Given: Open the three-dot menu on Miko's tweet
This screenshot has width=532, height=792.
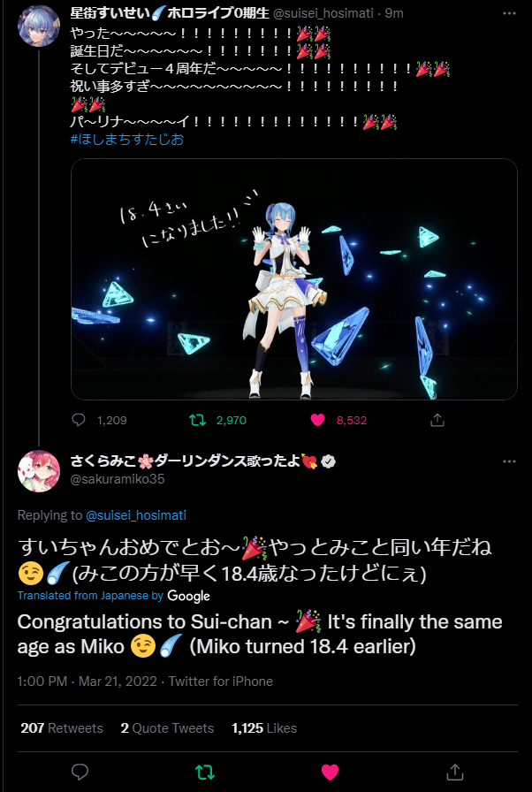Looking at the screenshot, I should coord(509,461).
